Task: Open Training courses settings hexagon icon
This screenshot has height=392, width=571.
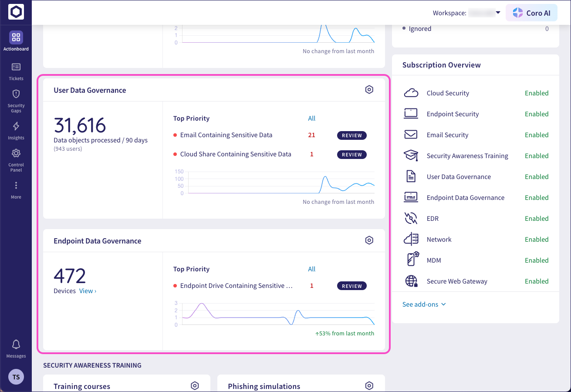Action: (x=195, y=386)
